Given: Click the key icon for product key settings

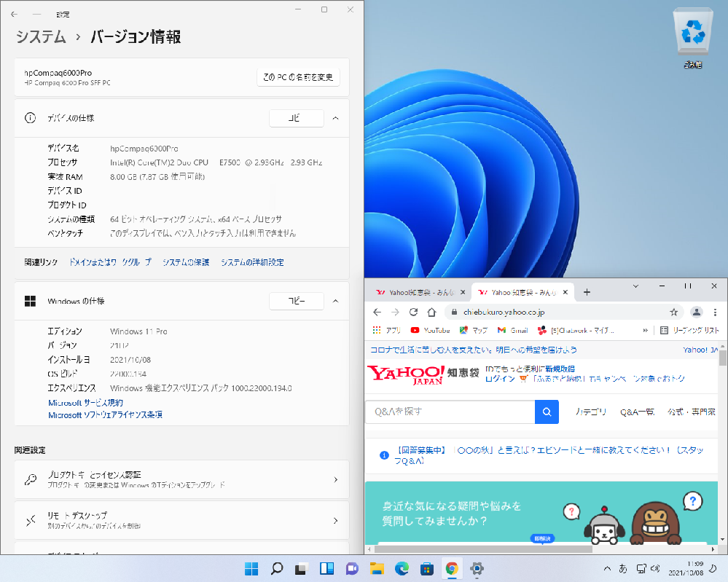Looking at the screenshot, I should [x=30, y=479].
